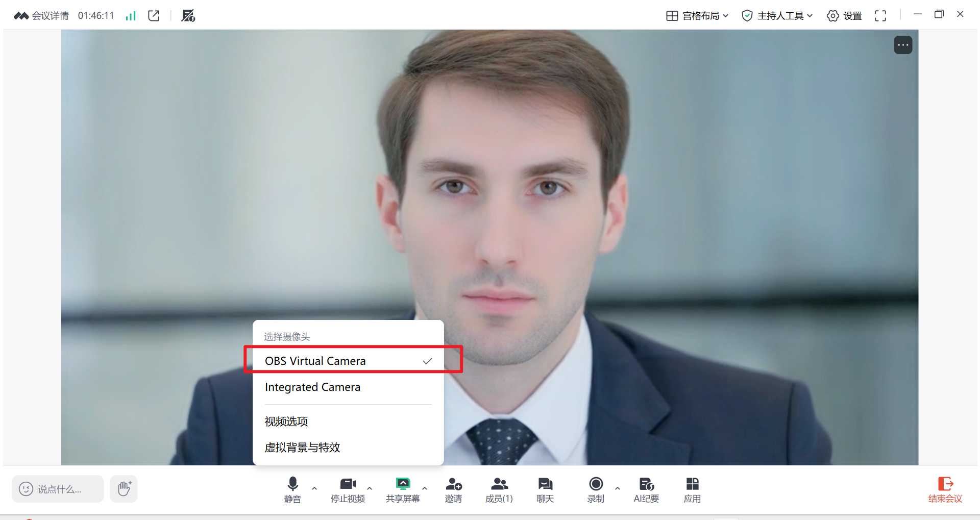Open 设置 settings in the top bar
The height and width of the screenshot is (520, 980).
click(844, 16)
